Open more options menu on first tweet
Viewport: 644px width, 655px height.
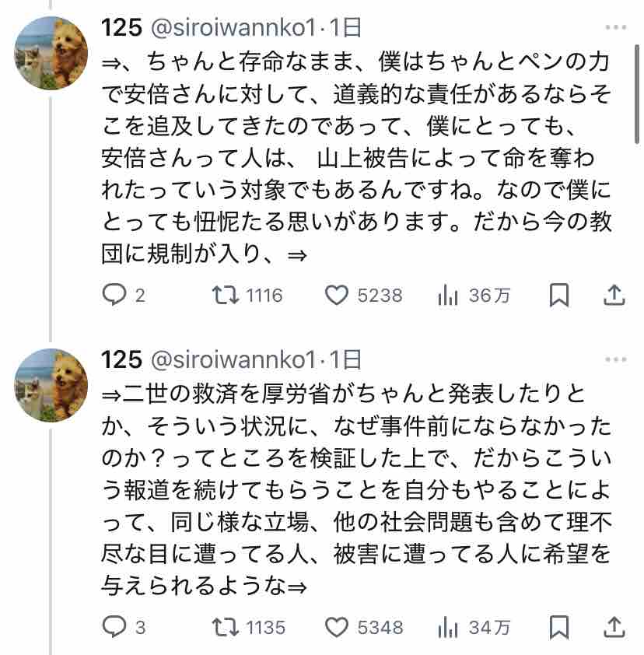615,28
